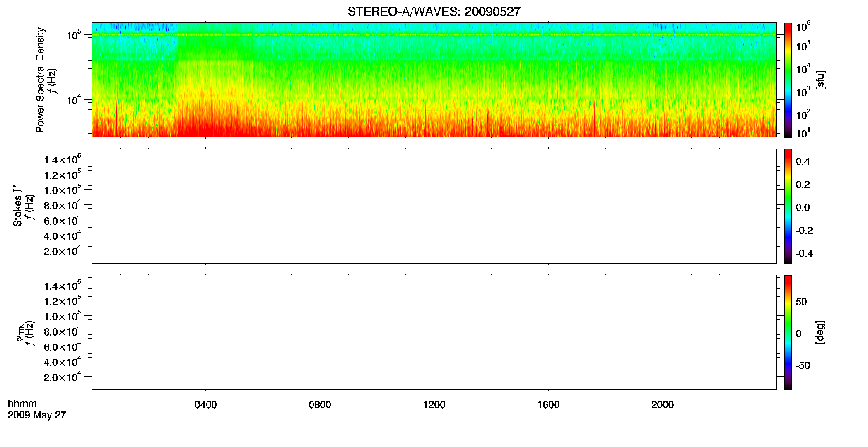Click the -0.4 label on the Stokes V colorbar
The image size is (868, 447).
[x=804, y=253]
